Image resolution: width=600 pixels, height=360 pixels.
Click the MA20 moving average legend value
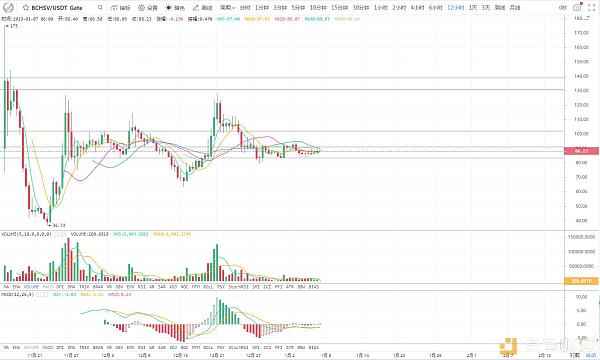pos(287,19)
